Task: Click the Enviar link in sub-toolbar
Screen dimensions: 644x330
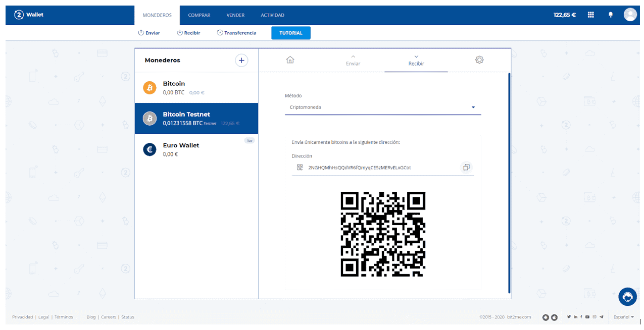Action: [149, 33]
